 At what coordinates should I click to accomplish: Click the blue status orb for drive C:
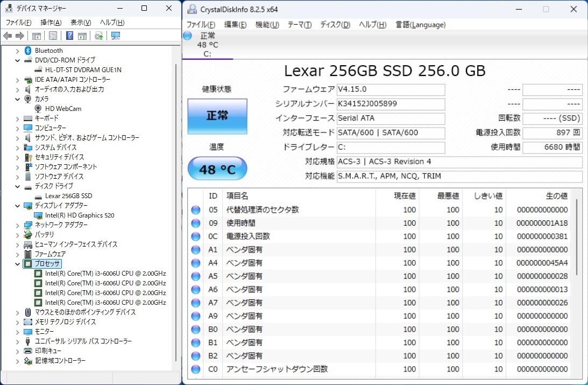click(188, 36)
